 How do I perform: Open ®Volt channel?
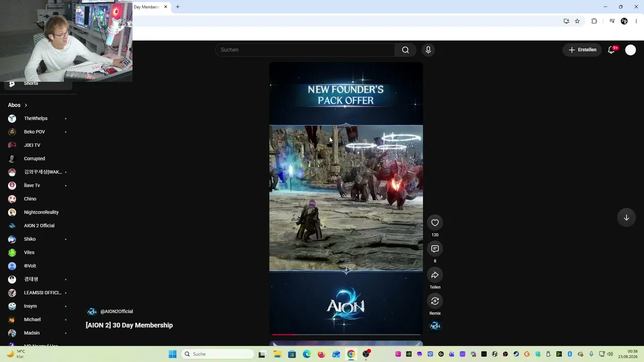tap(38, 266)
